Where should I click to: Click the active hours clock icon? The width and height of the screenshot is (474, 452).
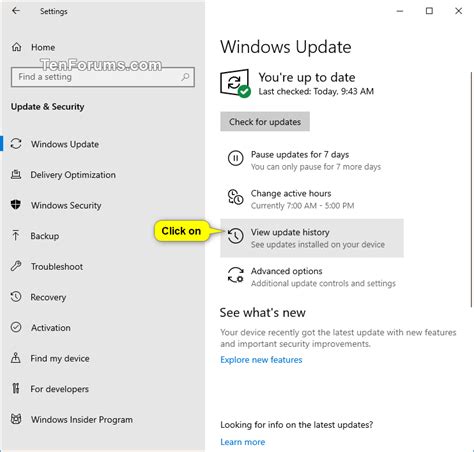(x=235, y=197)
